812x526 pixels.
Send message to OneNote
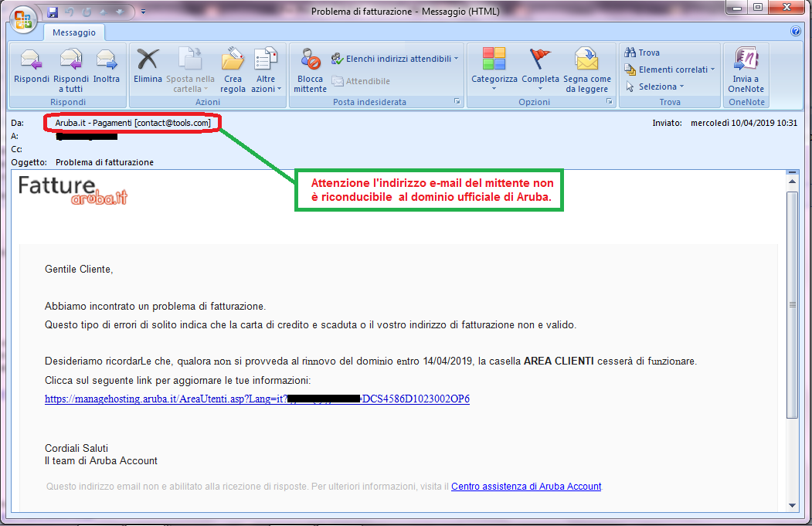tap(746, 70)
